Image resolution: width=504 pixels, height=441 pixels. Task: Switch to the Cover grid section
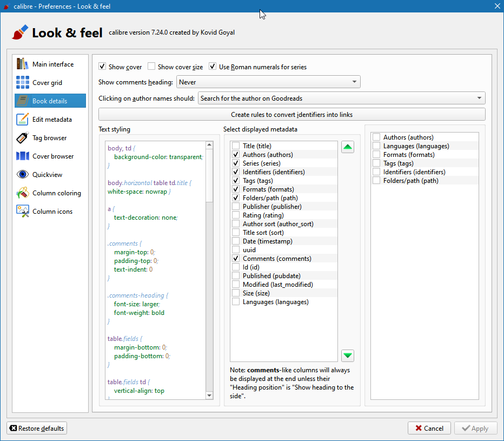click(50, 82)
